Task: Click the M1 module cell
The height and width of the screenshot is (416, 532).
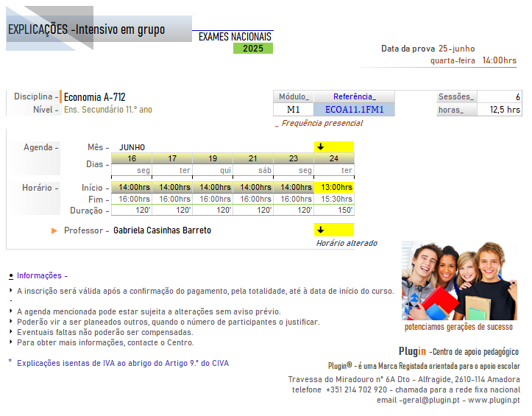Action: (x=294, y=110)
